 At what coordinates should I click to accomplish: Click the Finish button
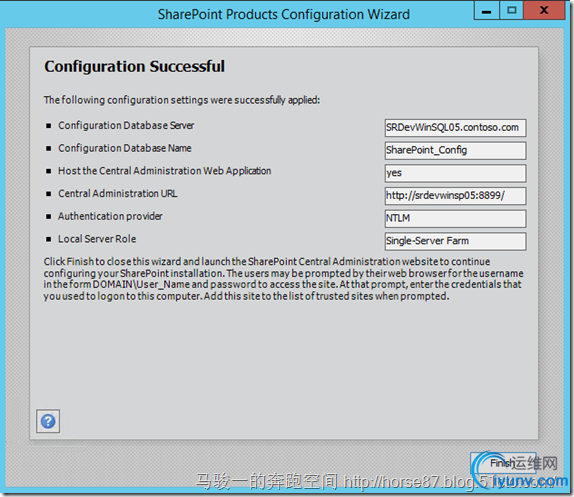pos(503,463)
